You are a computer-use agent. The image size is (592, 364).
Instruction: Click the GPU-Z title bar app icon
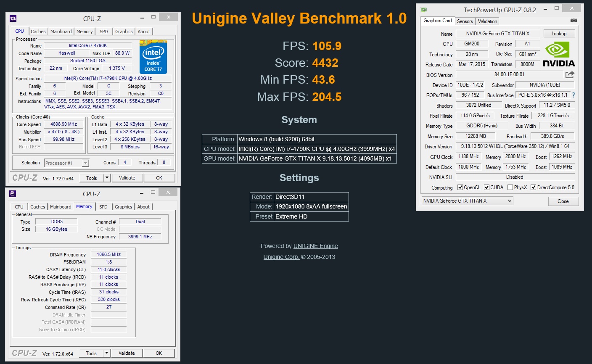tap(424, 10)
